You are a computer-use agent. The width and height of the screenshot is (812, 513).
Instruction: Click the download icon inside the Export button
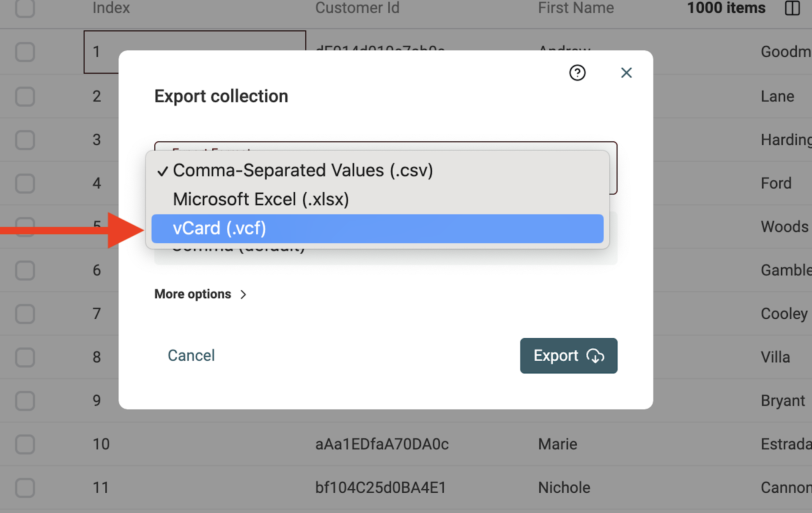click(595, 356)
